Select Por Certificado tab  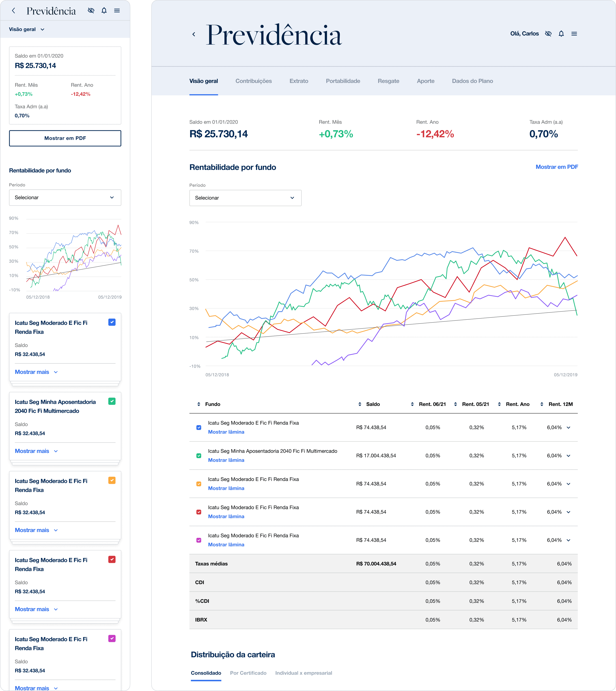point(248,673)
